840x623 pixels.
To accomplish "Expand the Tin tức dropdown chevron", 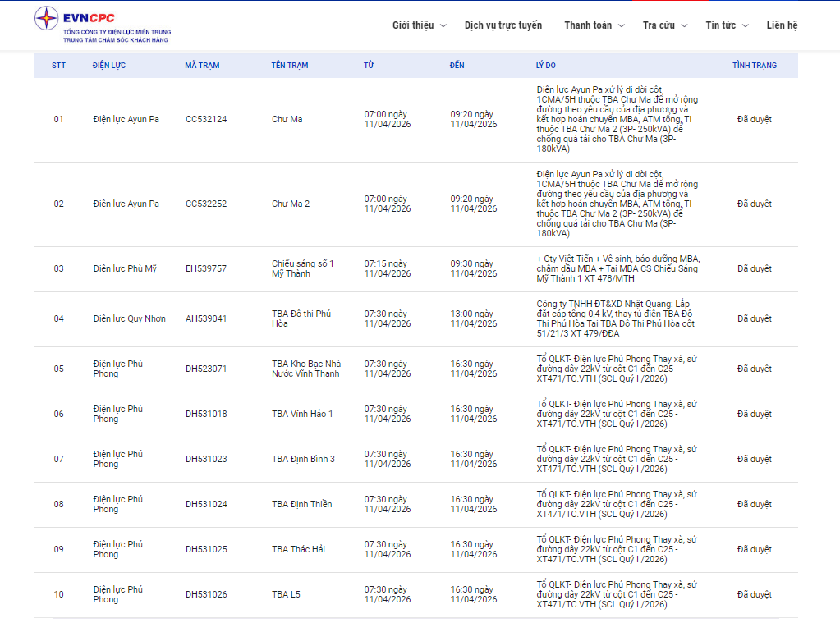I will (746, 25).
